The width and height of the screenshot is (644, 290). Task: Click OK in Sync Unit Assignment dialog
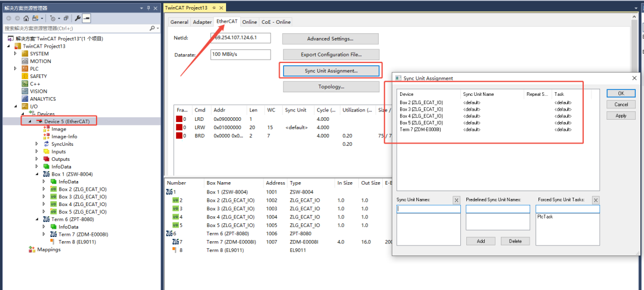(x=621, y=93)
